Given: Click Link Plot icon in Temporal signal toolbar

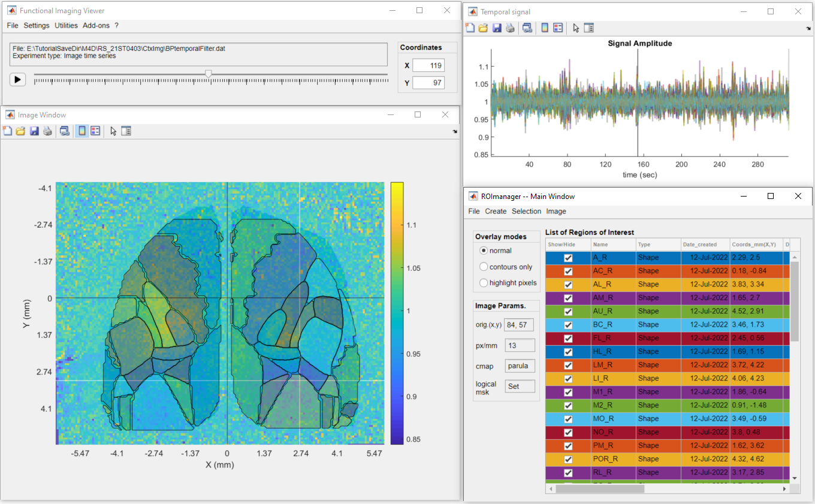Looking at the screenshot, I should 527,28.
